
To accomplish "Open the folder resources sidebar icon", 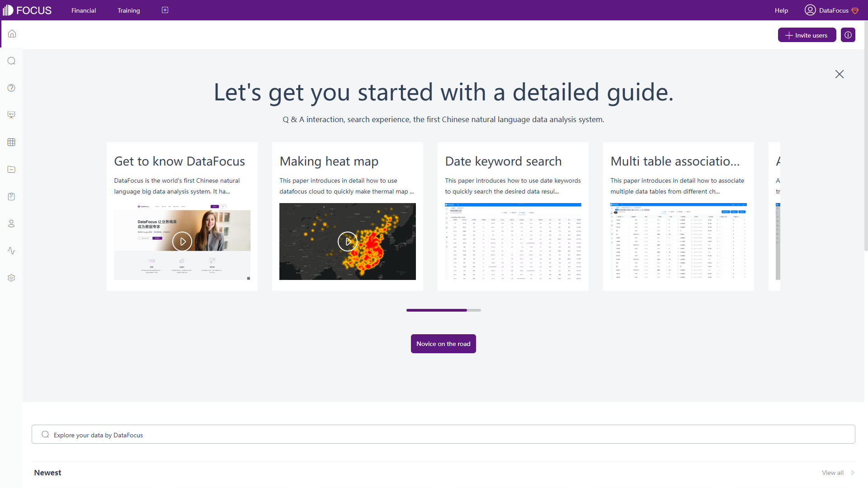I will click(12, 169).
